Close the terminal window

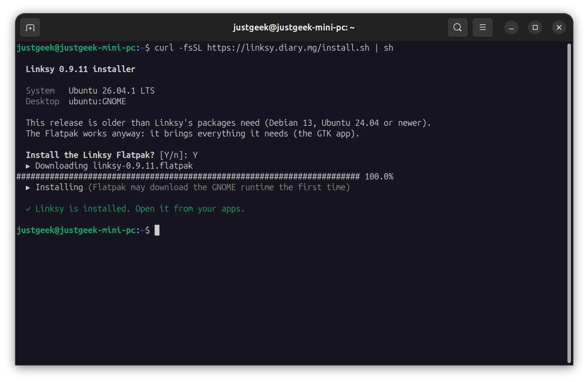pos(559,28)
